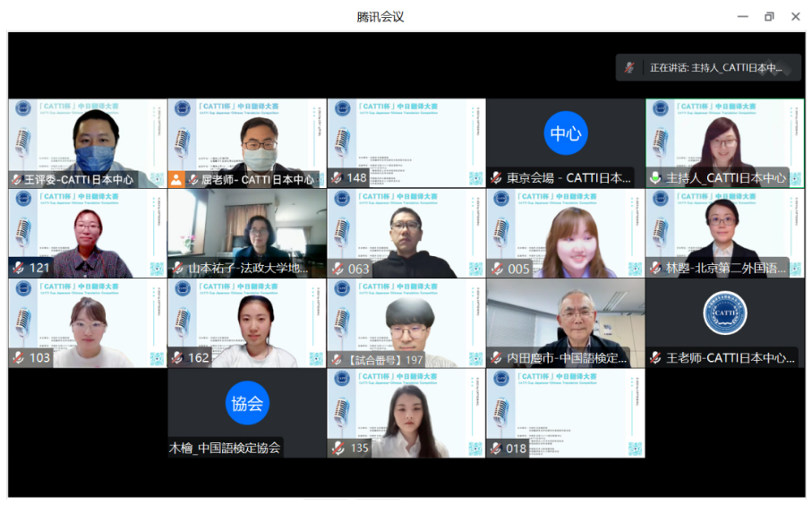Click muted mic icon on participant 148
The height and width of the screenshot is (505, 812).
click(337, 177)
